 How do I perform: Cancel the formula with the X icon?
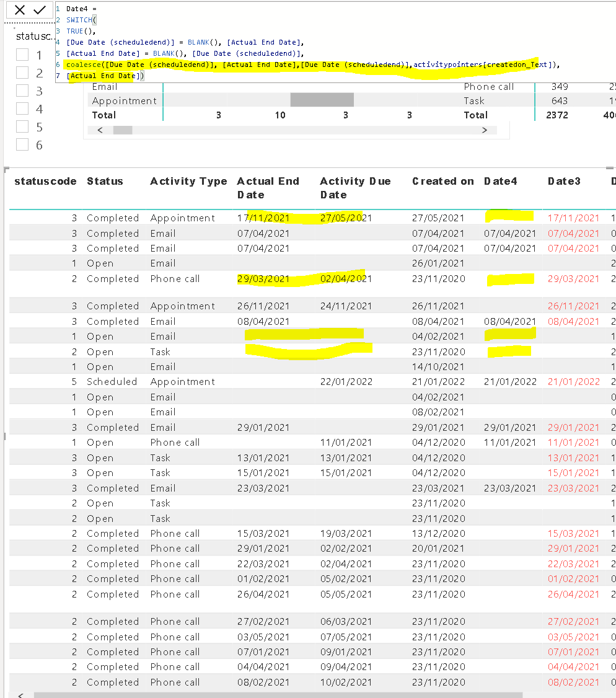20,10
